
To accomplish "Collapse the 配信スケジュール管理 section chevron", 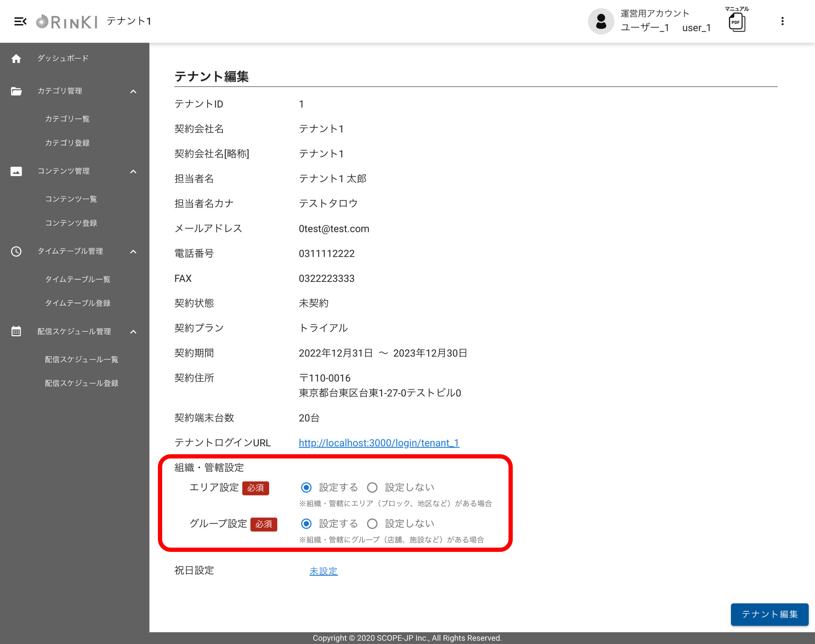I will (133, 332).
